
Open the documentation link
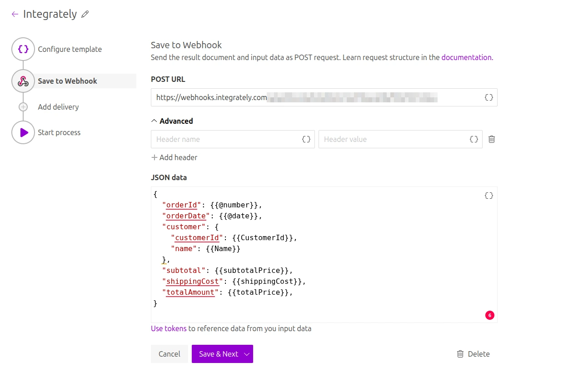click(x=466, y=57)
